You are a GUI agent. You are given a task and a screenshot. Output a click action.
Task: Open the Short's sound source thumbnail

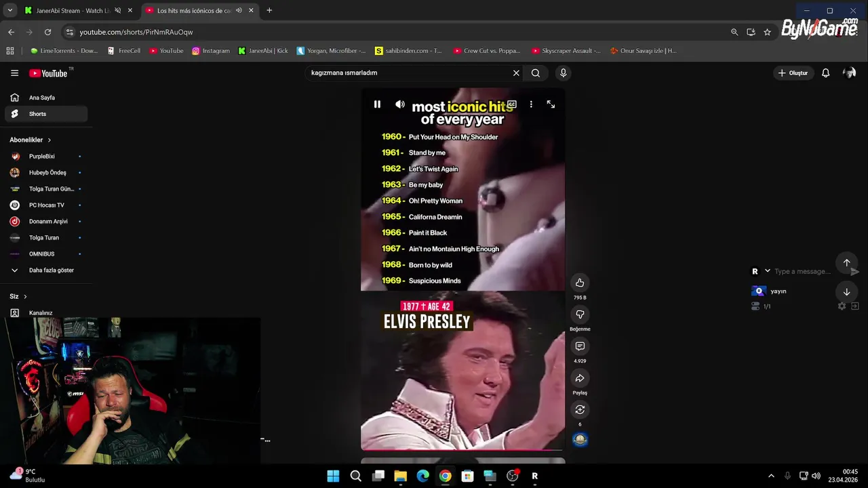point(580,440)
